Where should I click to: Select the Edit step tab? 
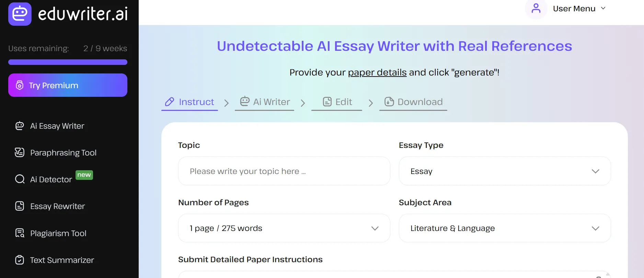(336, 102)
